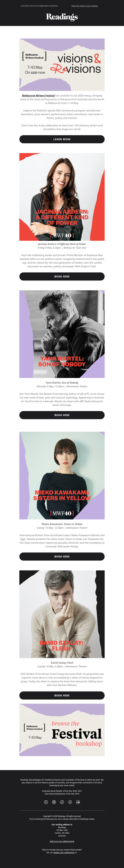Open the Yann Martel Son of Nobody image
The image size is (124, 868).
pos(62,334)
